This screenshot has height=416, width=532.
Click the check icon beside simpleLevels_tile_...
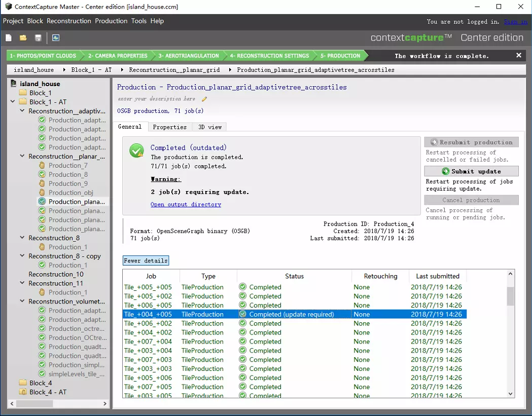coord(42,374)
